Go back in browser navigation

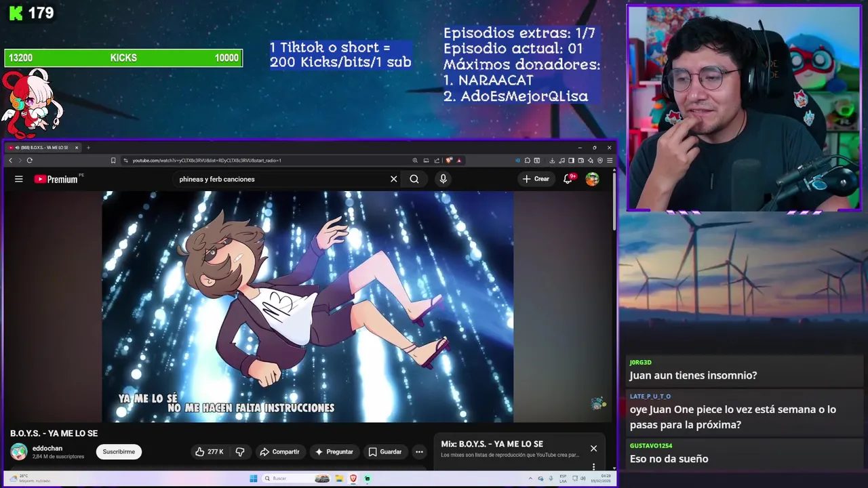click(x=10, y=161)
